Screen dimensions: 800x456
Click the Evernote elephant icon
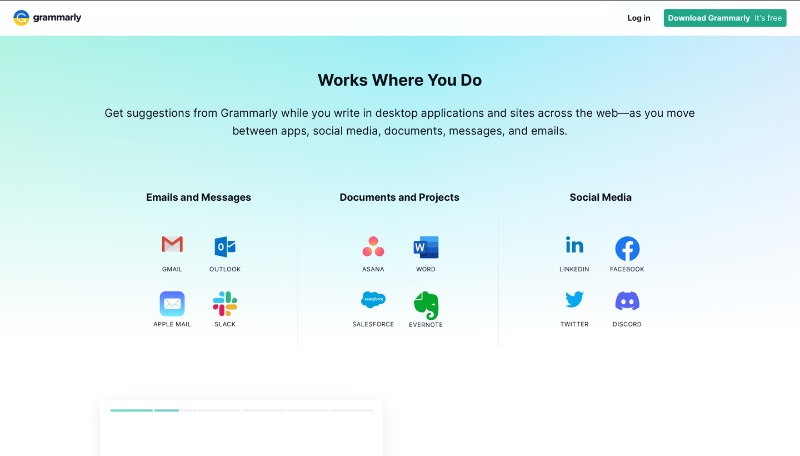426,304
